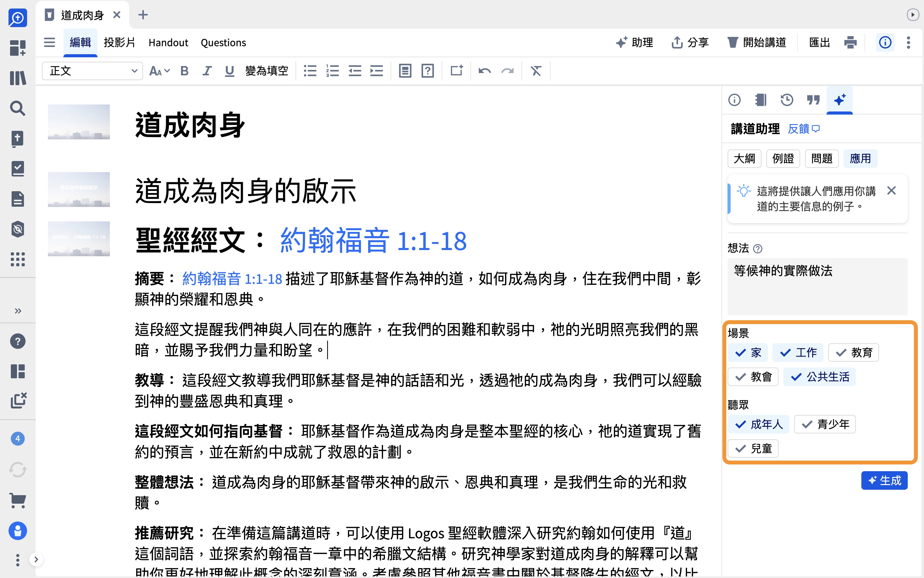Image resolution: width=924 pixels, height=578 pixels.
Task: Toggle the 青少年 audience chip
Action: tap(825, 424)
